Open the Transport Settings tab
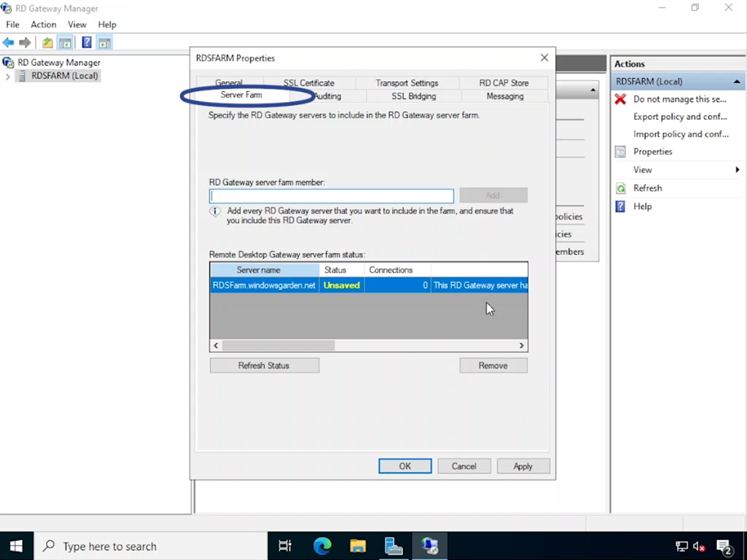 (407, 82)
